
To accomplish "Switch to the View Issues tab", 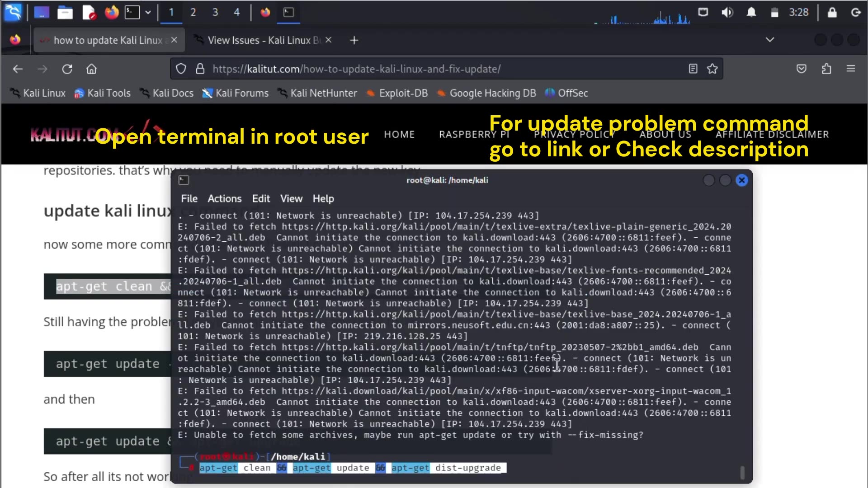I will [x=258, y=40].
